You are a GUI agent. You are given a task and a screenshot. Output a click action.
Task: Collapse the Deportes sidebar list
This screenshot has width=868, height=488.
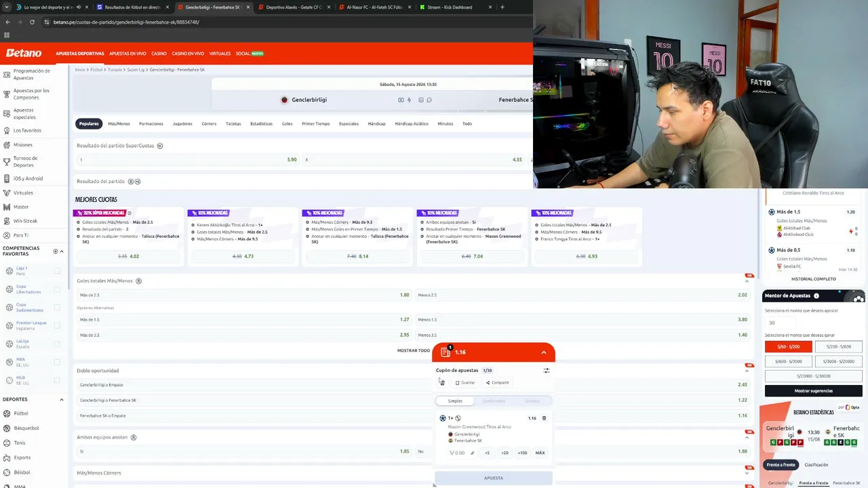tap(62, 399)
